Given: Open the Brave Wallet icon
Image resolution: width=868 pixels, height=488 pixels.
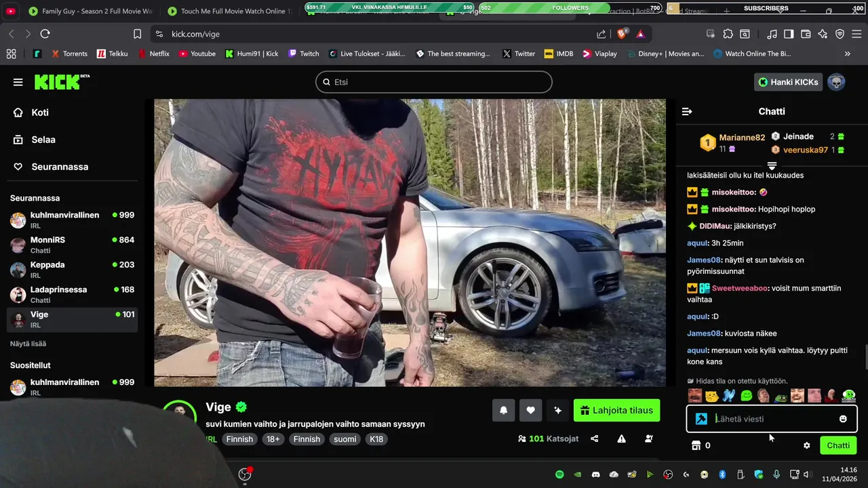Looking at the screenshot, I should point(806,34).
